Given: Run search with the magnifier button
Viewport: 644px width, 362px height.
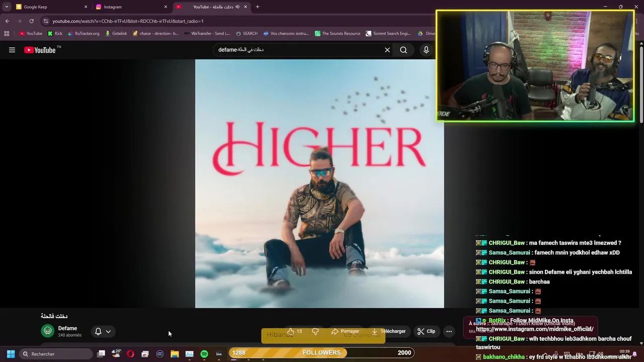Looking at the screenshot, I should point(404,50).
